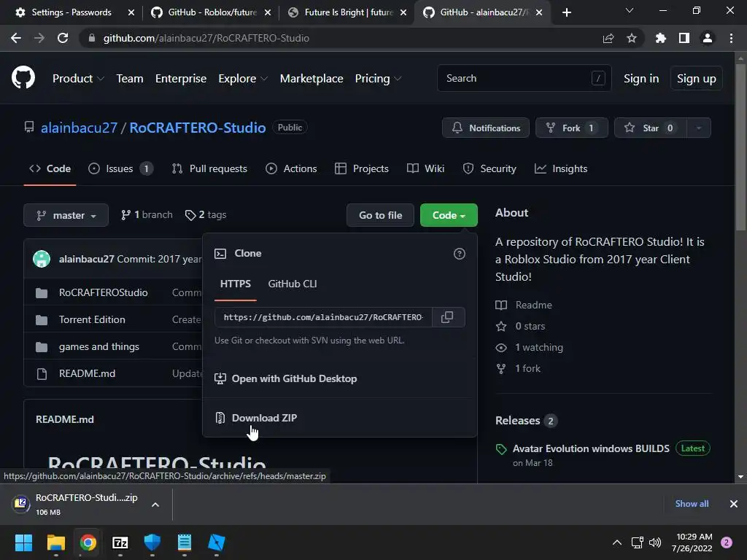
Task: Click the alainbacu27 avatar in the commit row
Action: 42,259
